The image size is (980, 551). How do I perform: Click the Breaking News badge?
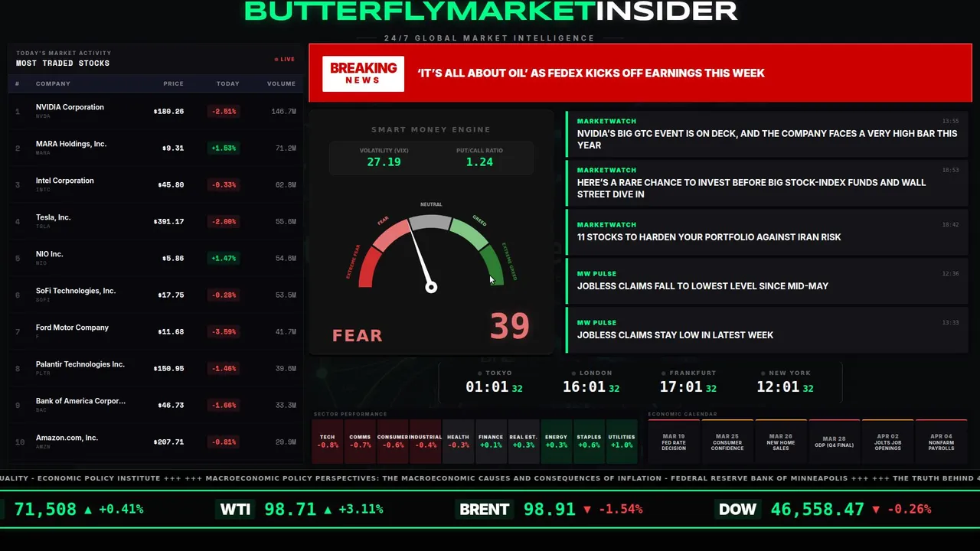pos(363,73)
